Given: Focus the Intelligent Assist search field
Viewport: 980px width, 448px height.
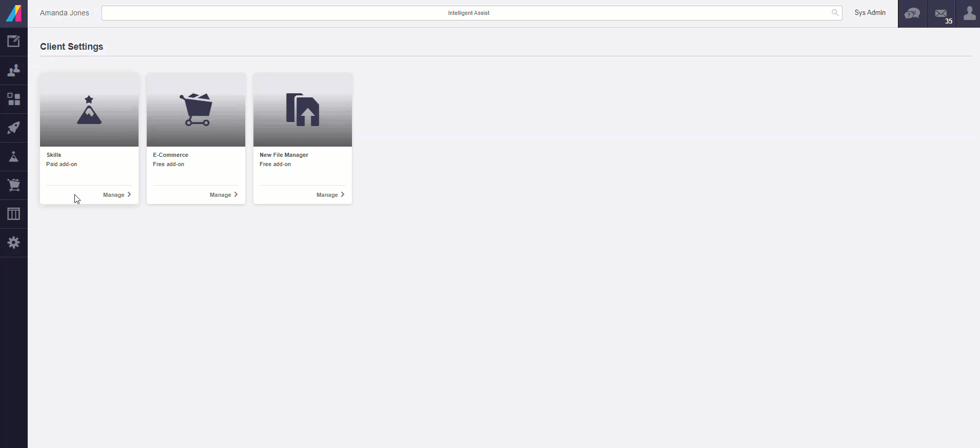Looking at the screenshot, I should coord(472,13).
